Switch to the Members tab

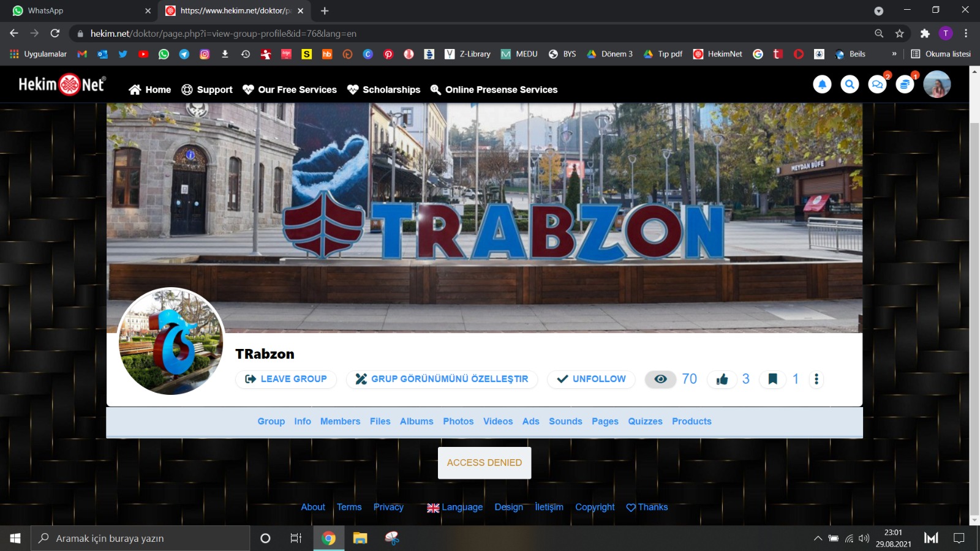(x=340, y=422)
